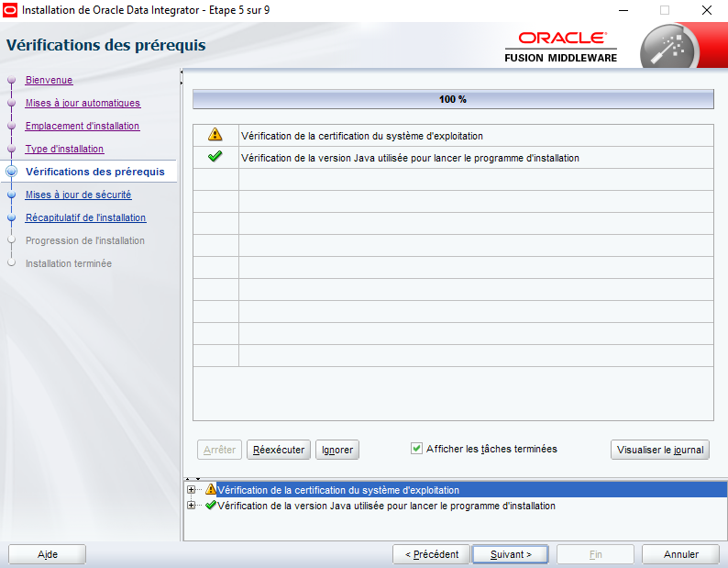Click the Aide button
728x568 pixels.
click(x=48, y=554)
